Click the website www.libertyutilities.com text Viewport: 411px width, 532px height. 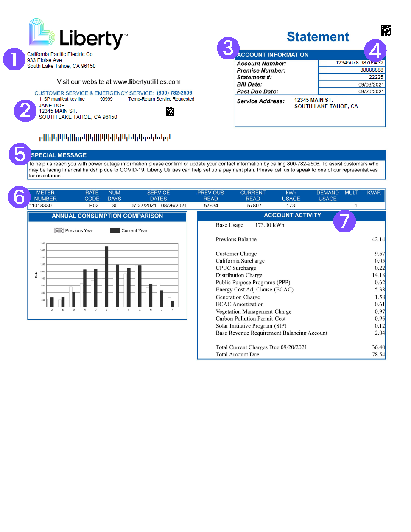(147, 82)
